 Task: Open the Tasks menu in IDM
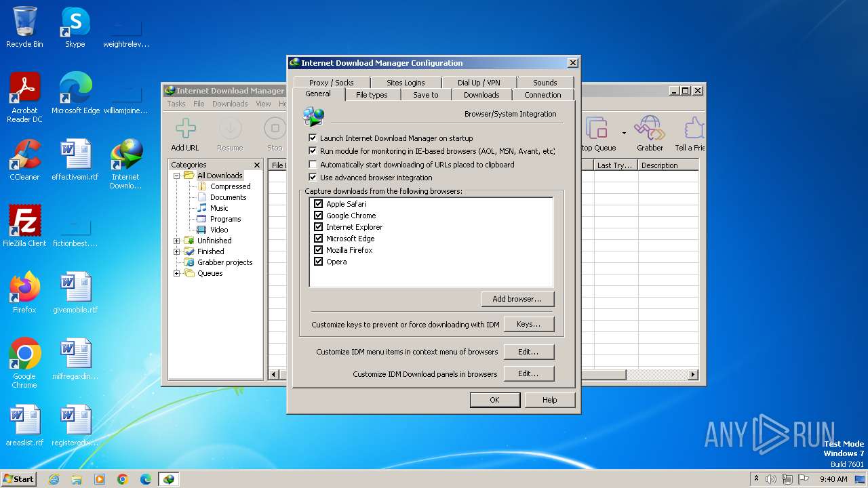[176, 104]
